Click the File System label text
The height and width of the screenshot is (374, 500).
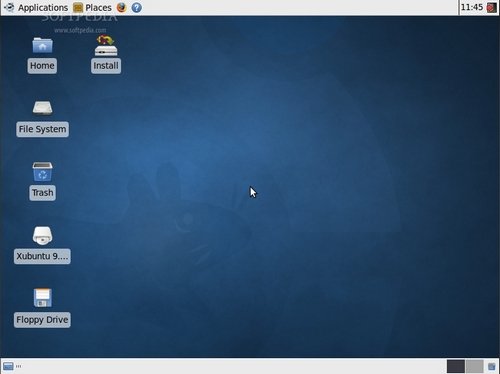[42, 129]
